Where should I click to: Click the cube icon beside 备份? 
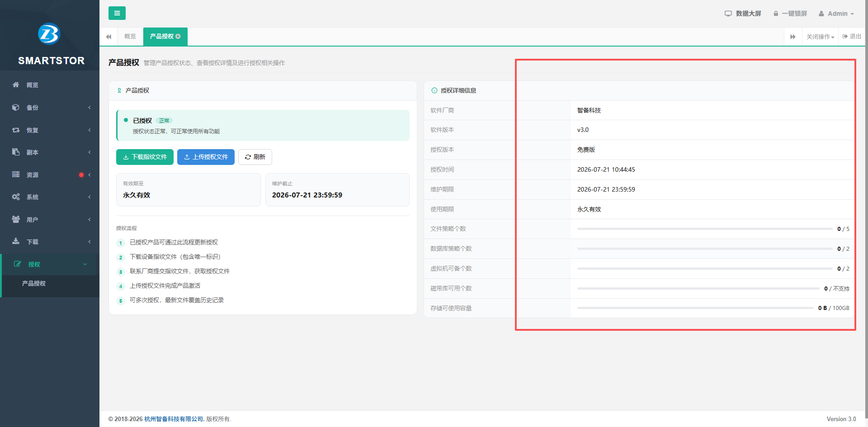click(x=16, y=107)
